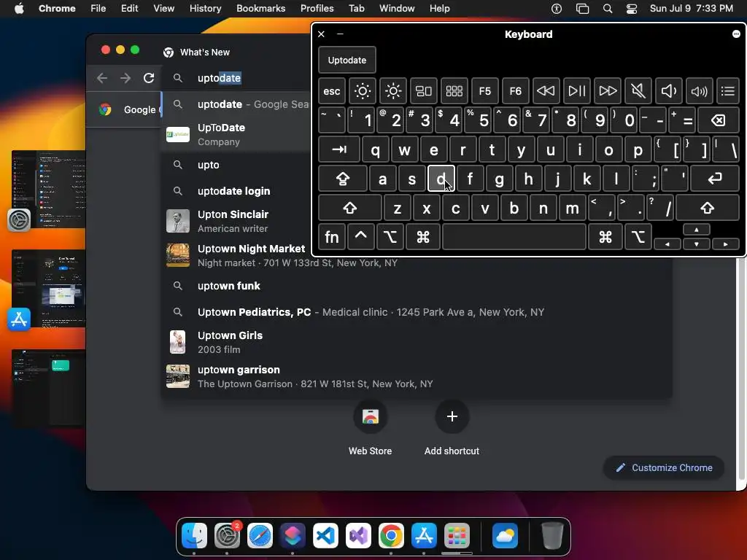
Task: Open Visual Studio Code from the Dock
Action: coord(325,536)
